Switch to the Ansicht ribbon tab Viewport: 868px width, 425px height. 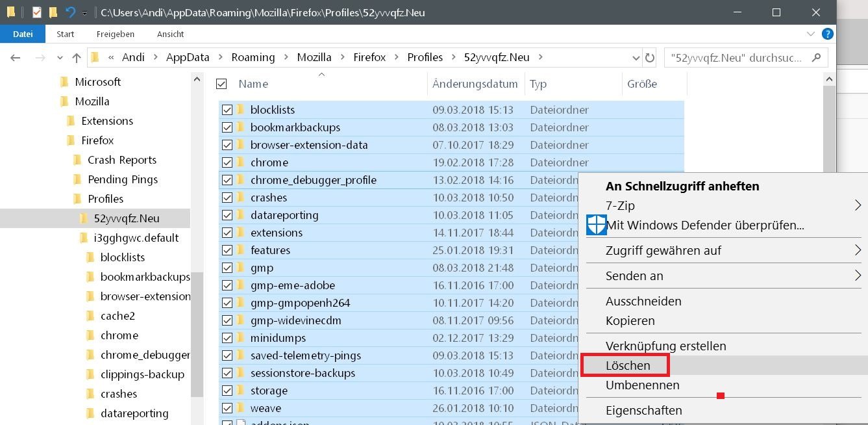click(171, 34)
